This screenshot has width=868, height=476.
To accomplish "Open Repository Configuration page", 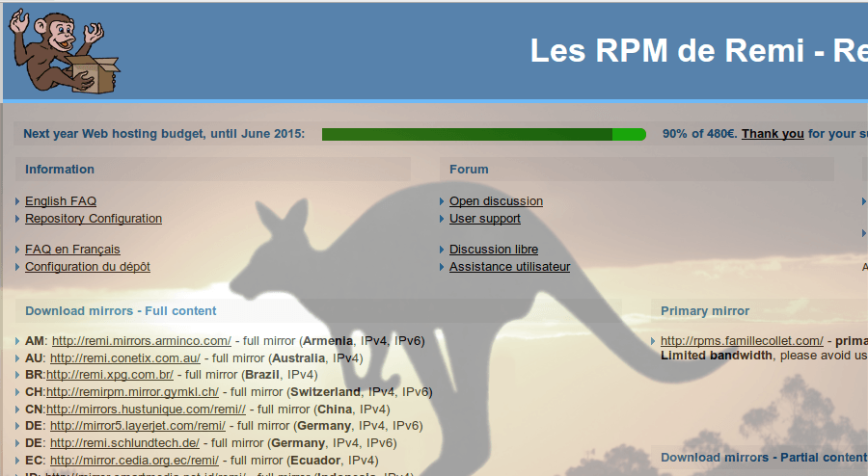I will tap(94, 219).
